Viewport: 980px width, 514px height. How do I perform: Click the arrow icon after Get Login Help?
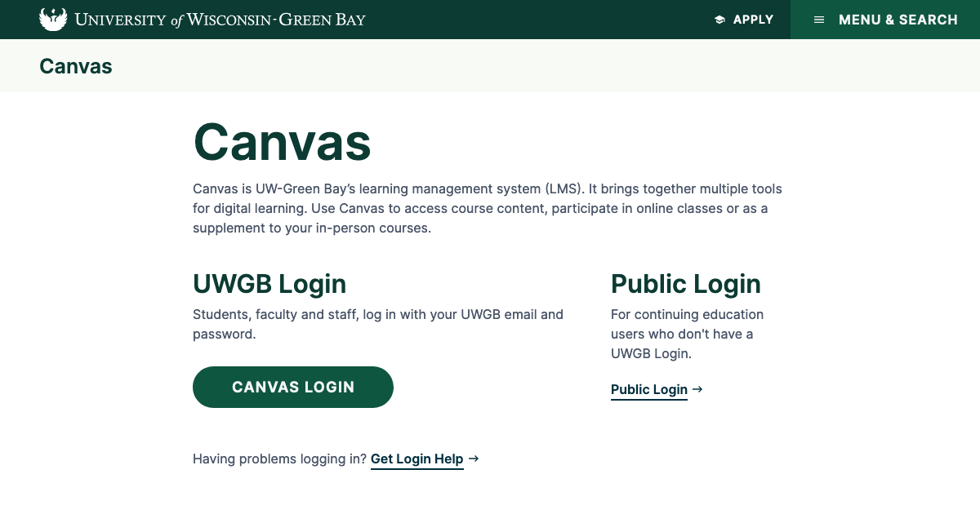474,459
